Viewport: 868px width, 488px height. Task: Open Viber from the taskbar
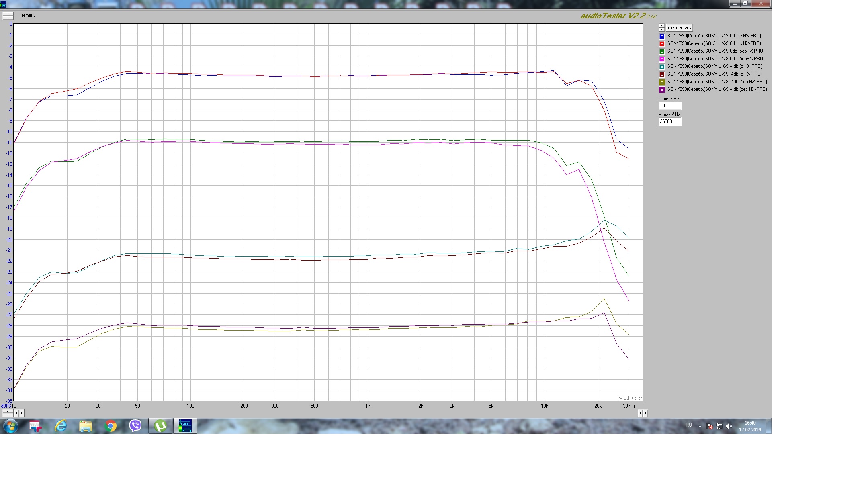pyautogui.click(x=135, y=426)
